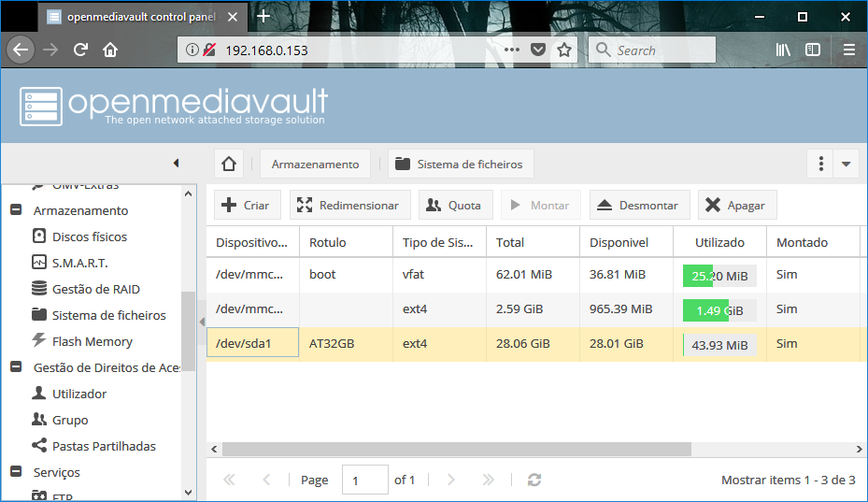Sort by Tipo de Sis... column
Viewport: 868px width, 502px height.
coord(439,242)
